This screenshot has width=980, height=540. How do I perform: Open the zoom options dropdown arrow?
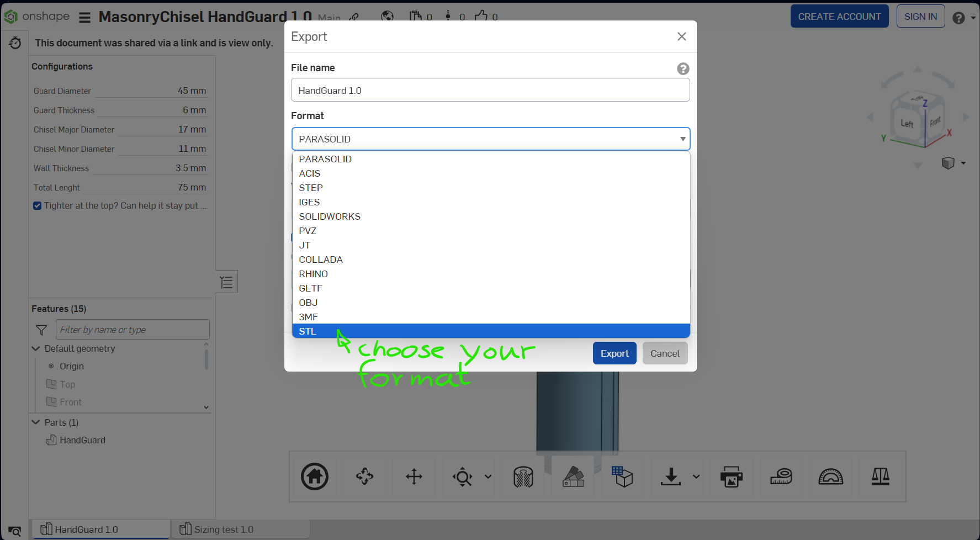point(488,477)
